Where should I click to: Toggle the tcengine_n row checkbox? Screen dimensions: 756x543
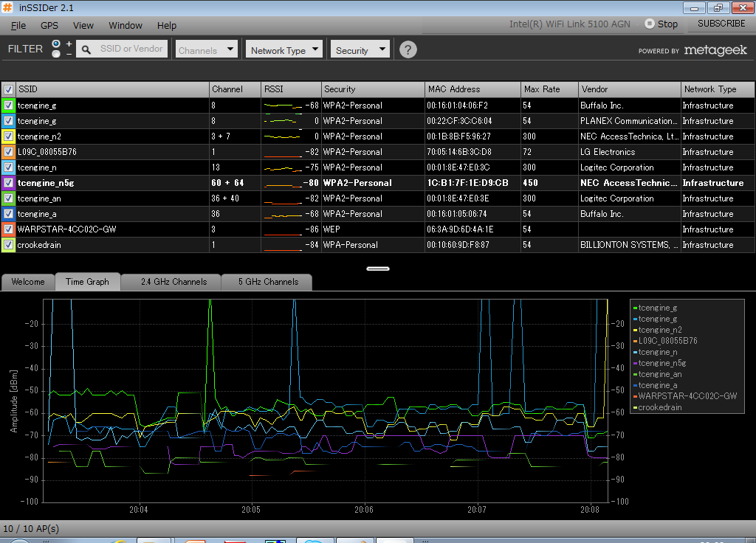[8, 167]
